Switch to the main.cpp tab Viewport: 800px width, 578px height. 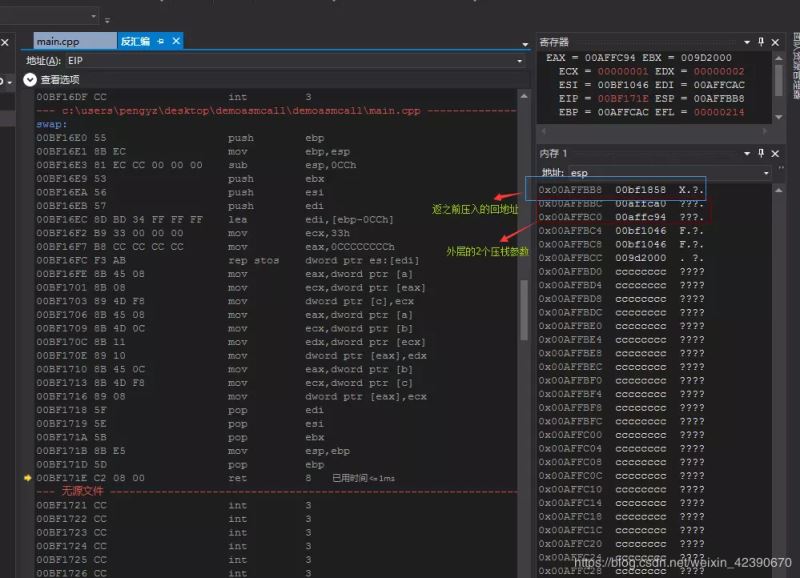coord(58,41)
